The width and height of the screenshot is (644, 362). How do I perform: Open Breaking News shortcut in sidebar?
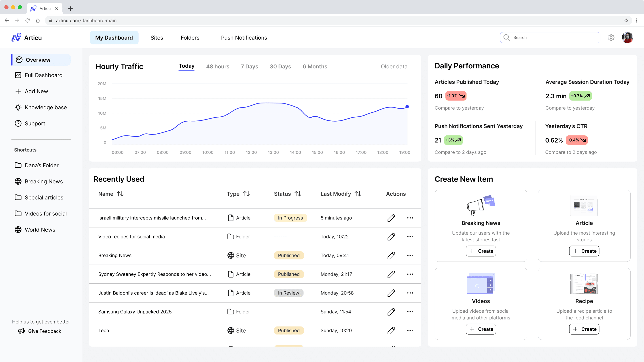pos(39,181)
